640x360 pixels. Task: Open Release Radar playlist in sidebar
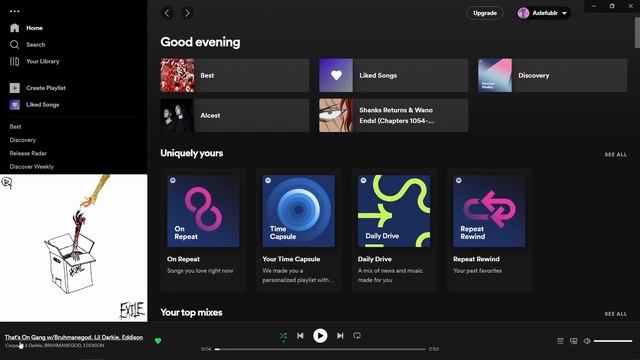28,153
